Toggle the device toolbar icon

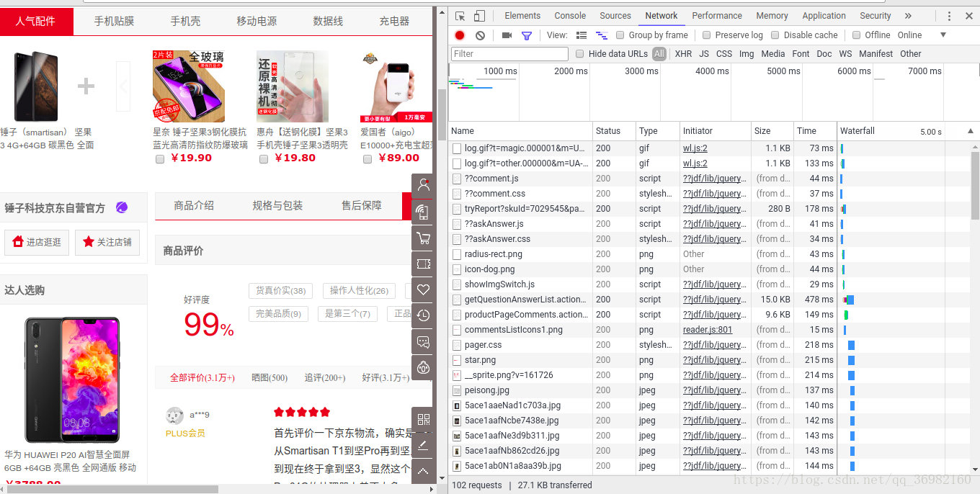coord(479,16)
